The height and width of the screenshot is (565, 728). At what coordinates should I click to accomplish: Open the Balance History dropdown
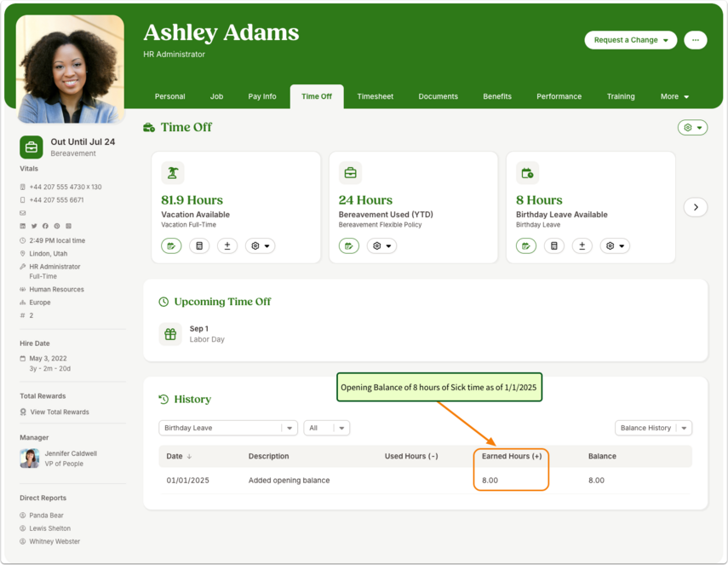pos(653,428)
